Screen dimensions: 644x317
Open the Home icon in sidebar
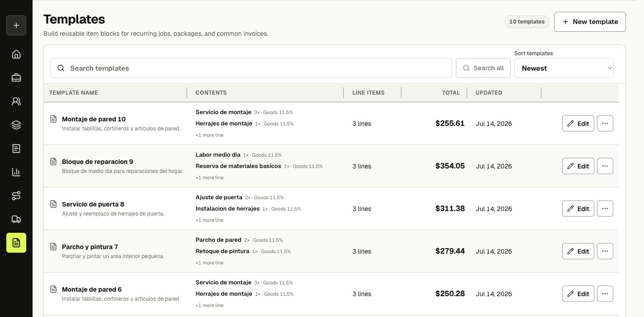16,54
